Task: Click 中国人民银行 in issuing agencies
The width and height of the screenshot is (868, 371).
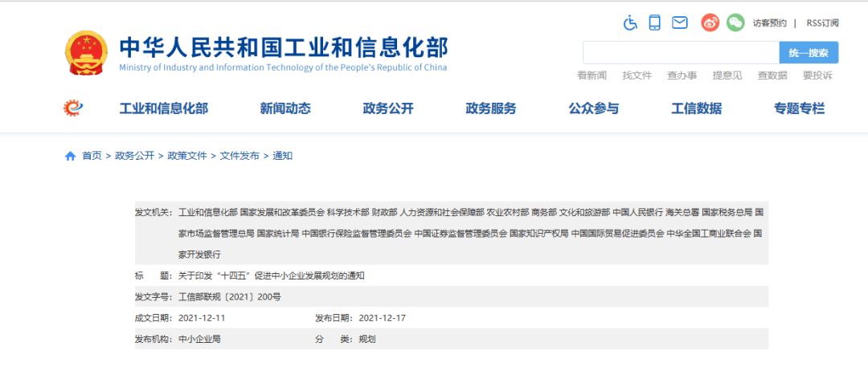Action: (x=637, y=212)
